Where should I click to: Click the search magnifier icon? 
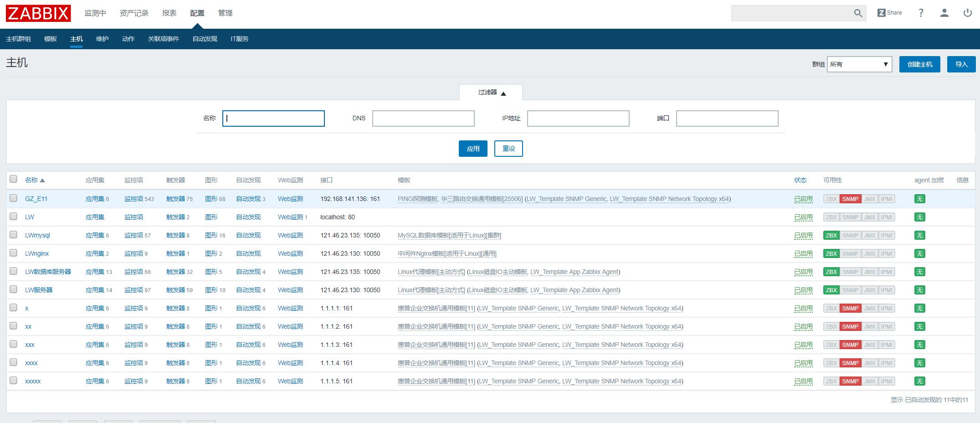[857, 13]
